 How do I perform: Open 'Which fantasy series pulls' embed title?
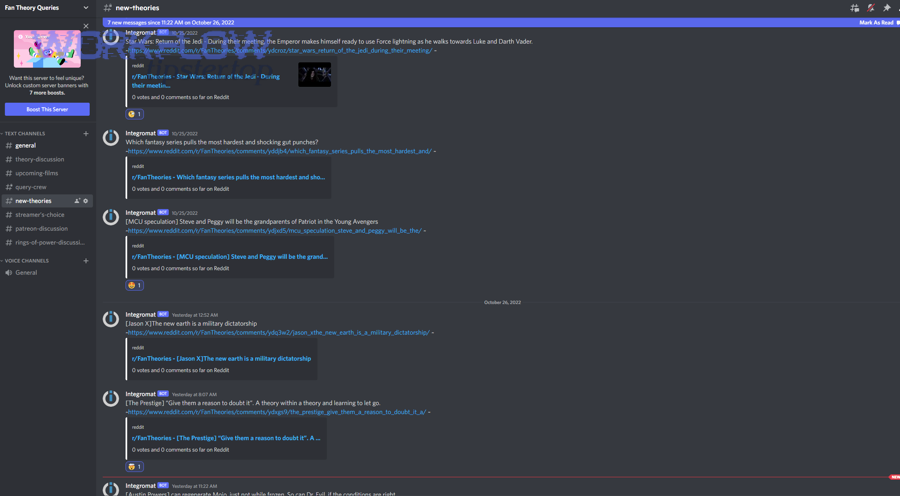228,177
